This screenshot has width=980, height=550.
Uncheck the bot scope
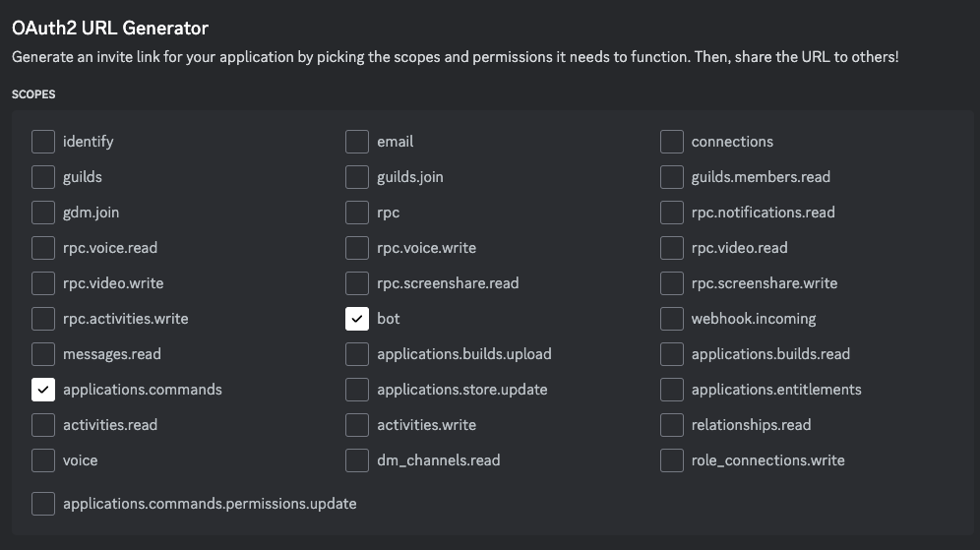pyautogui.click(x=357, y=319)
